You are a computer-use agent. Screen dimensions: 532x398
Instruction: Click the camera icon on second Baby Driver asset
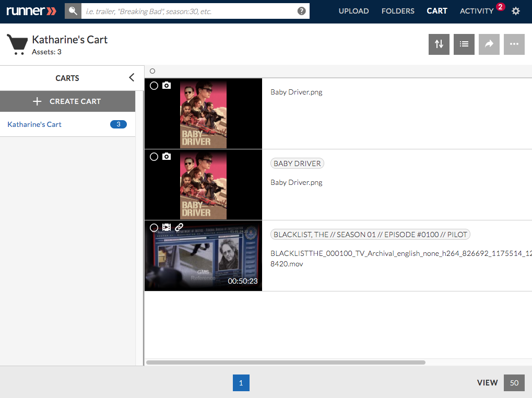(167, 156)
